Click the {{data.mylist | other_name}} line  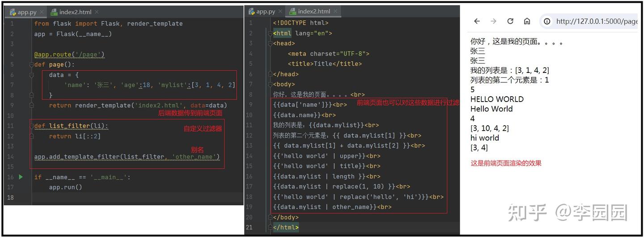coord(332,207)
